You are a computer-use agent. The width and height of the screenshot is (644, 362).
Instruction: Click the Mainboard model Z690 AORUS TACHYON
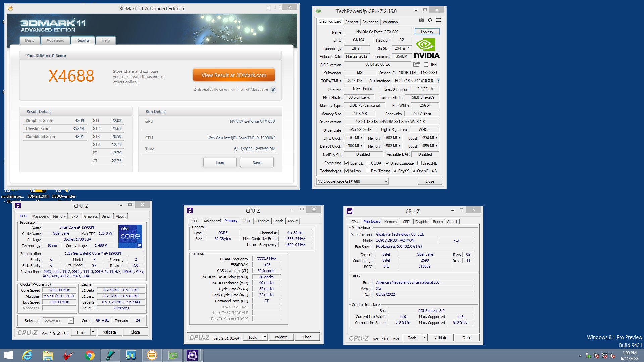(x=407, y=240)
